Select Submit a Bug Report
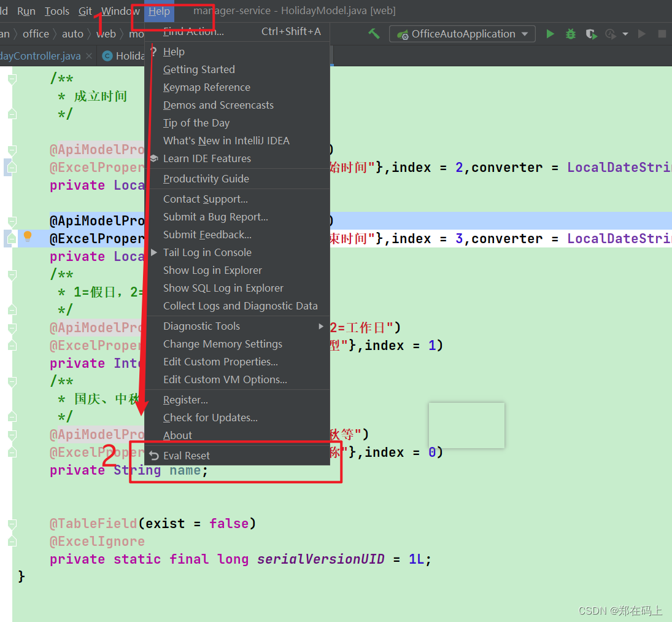 pos(238,217)
